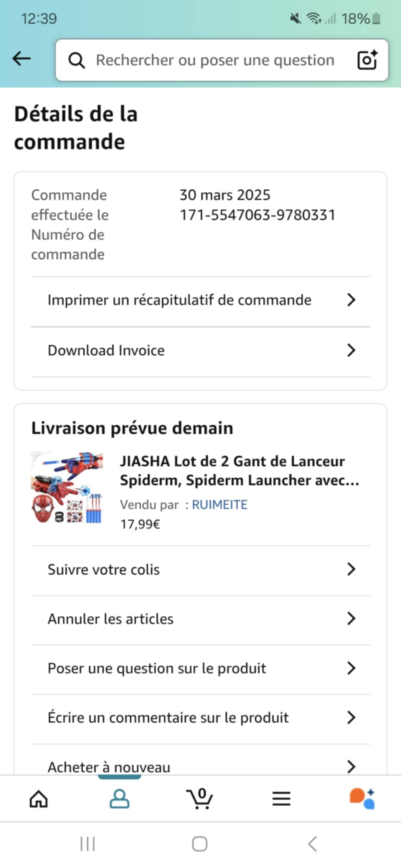Launch the Rufus AI assistant icon
The image size is (401, 868).
pos(362,799)
